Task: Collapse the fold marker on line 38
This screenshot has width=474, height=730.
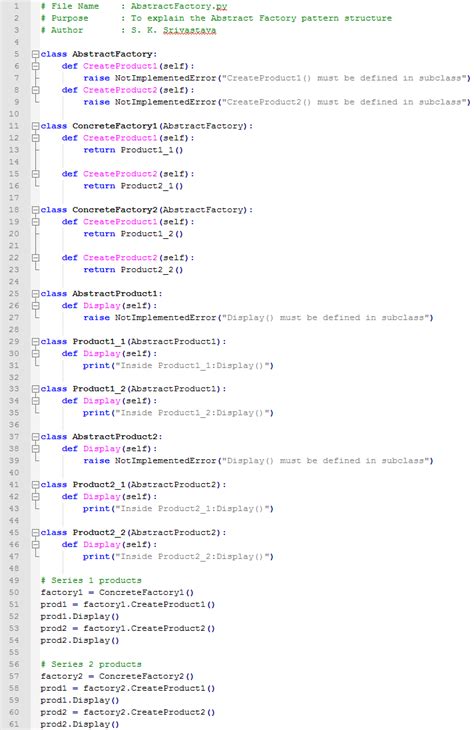Action: [x=35, y=449]
